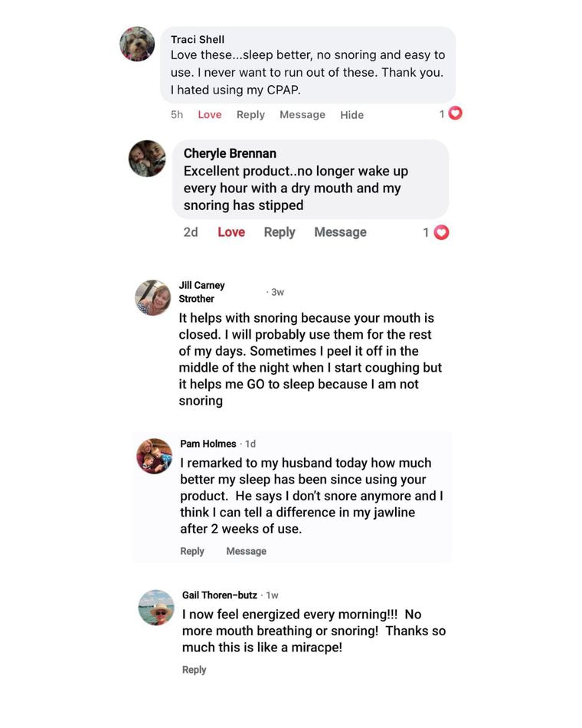Message Cheryle Brennan from her comment
Screen dimensions: 582x728
point(340,232)
